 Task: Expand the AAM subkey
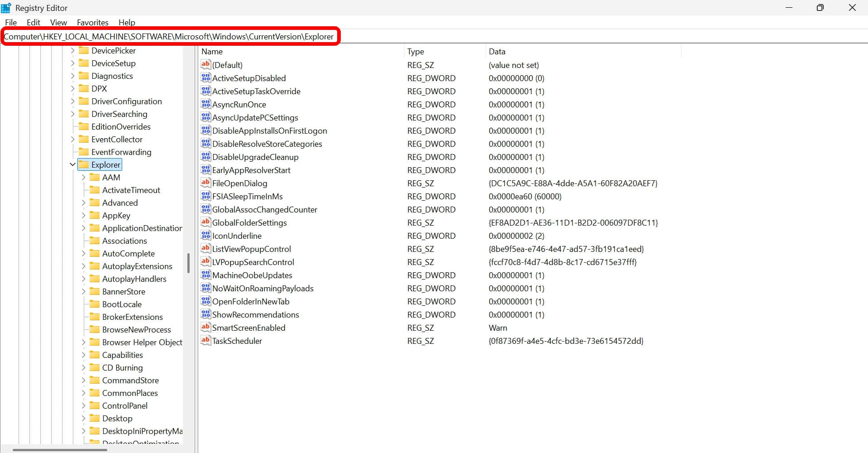tap(83, 177)
